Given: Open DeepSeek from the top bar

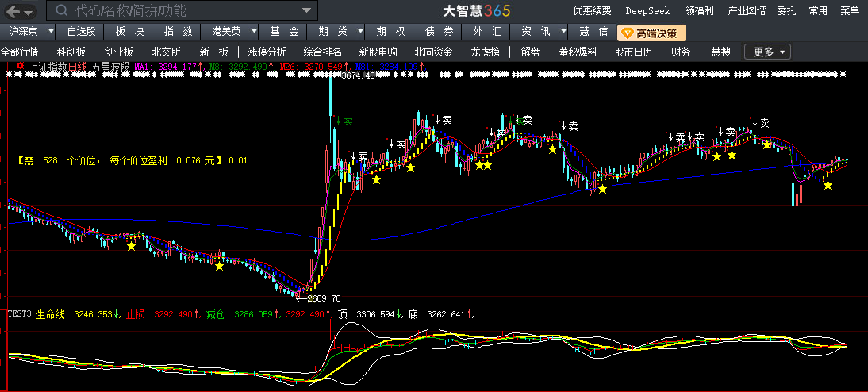Looking at the screenshot, I should pos(647,10).
